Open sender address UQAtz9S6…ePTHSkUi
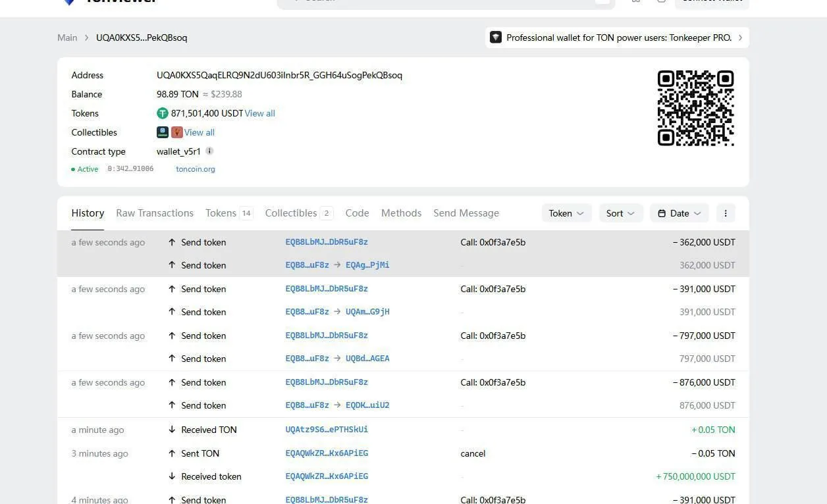827x504 pixels. pyautogui.click(x=327, y=430)
